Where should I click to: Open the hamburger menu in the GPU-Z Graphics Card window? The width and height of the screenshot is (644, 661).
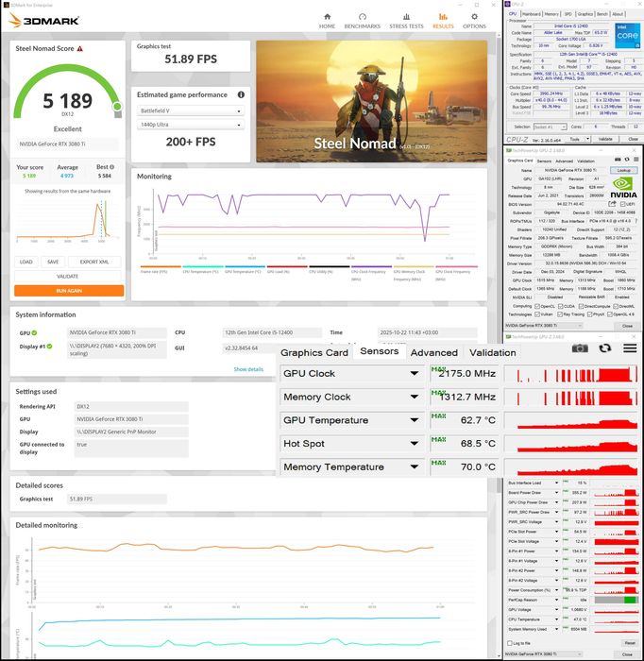[x=636, y=160]
